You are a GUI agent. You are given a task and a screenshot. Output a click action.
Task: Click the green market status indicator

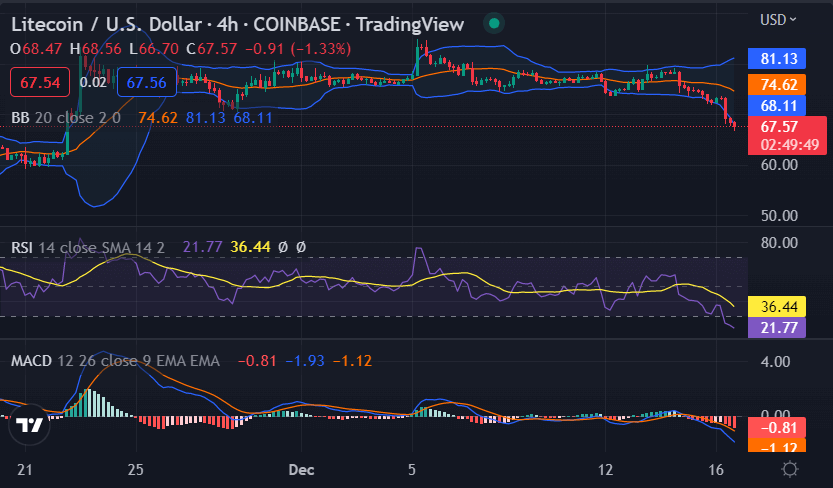click(494, 23)
